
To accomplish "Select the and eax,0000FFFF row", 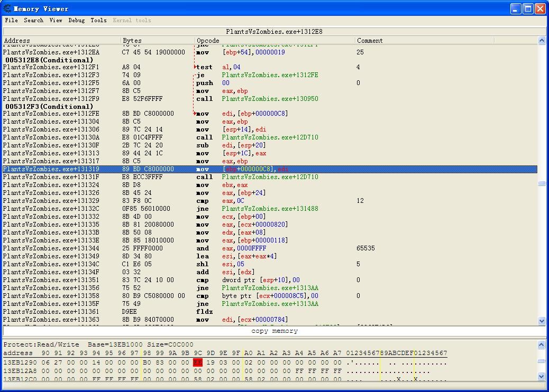I will [x=270, y=248].
